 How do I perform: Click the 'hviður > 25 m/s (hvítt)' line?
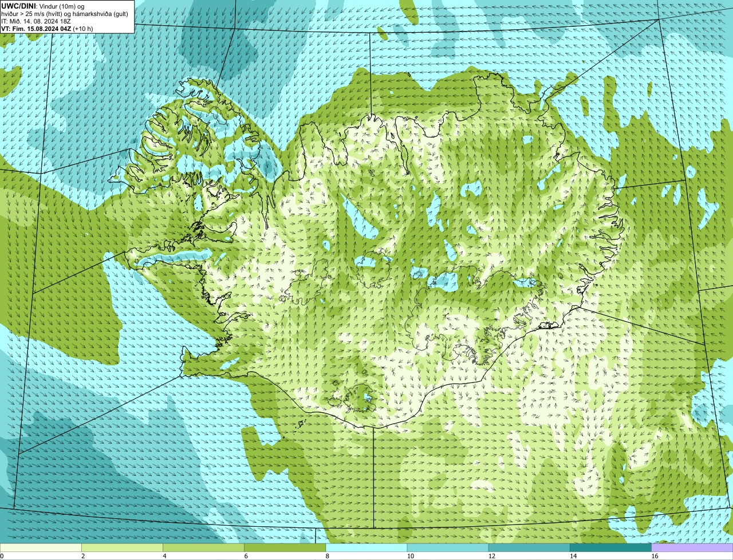(x=66, y=13)
